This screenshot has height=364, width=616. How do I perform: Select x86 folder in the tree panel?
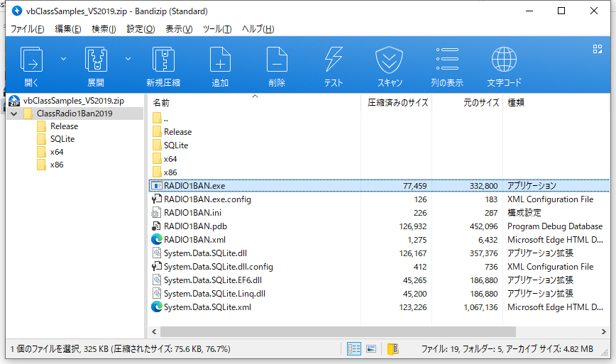tap(57, 165)
